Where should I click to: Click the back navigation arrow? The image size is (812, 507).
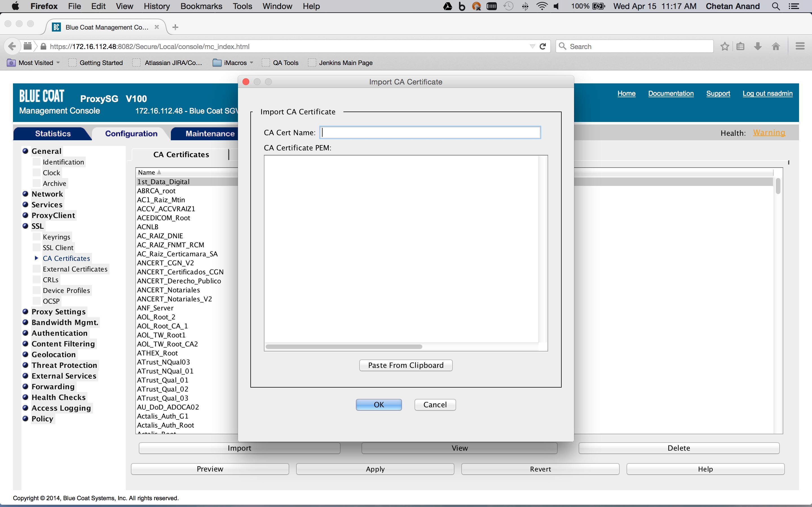(x=12, y=46)
